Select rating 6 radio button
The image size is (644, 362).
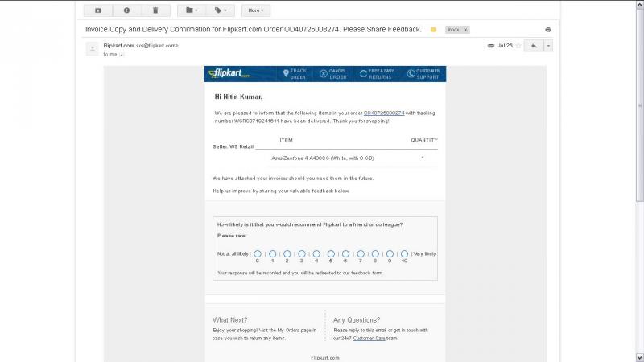click(346, 254)
